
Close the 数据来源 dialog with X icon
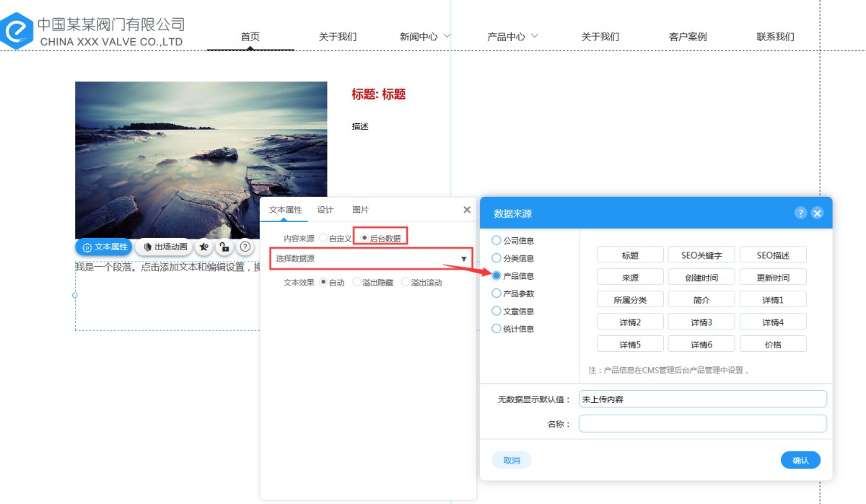pos(817,213)
